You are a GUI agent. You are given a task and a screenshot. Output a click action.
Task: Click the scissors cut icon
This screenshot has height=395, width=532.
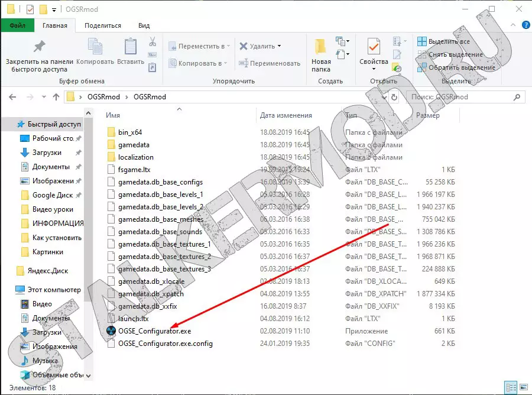pos(153,42)
